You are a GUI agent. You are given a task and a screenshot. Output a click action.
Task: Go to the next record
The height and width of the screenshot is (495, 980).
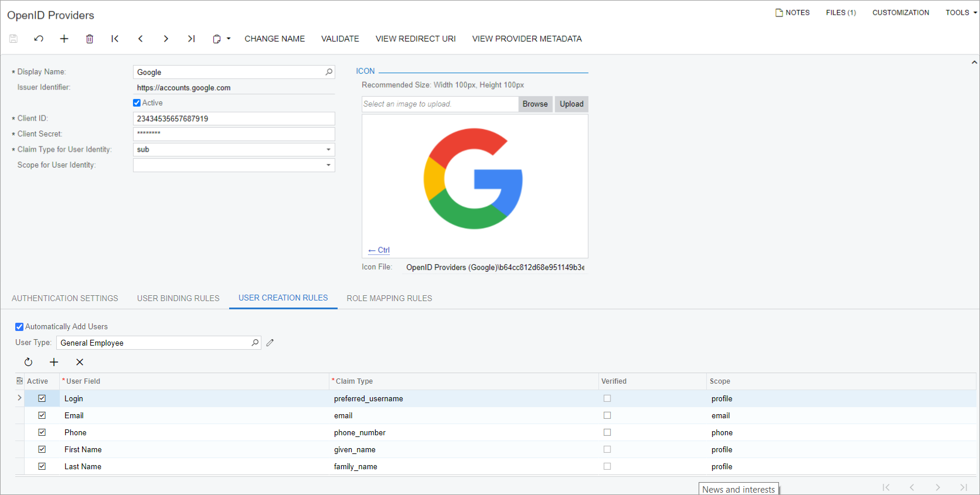[x=166, y=39]
